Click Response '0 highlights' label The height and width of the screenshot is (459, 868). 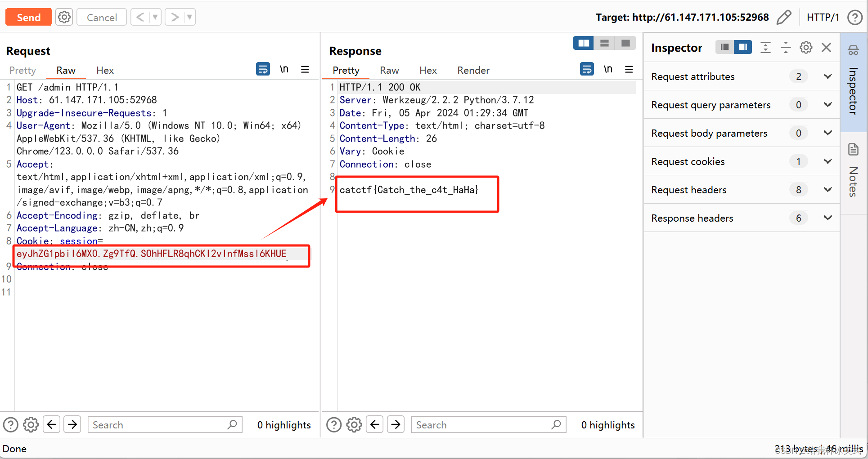608,425
